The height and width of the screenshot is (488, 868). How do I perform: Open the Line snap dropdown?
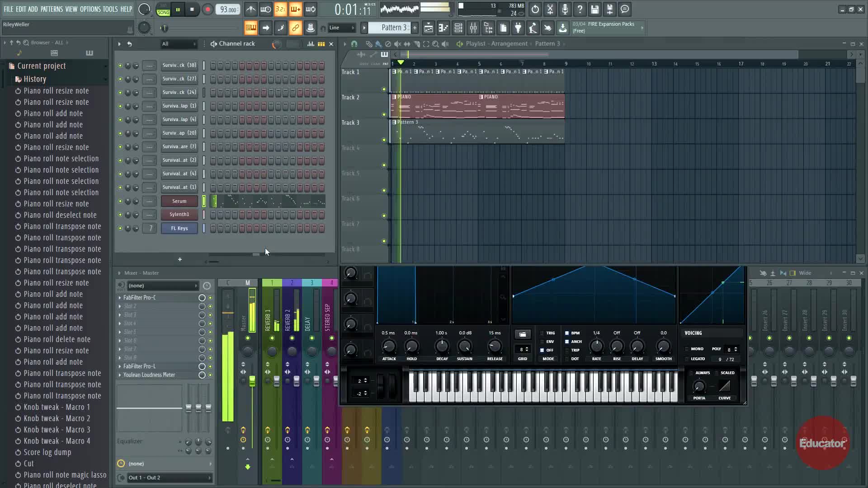pyautogui.click(x=341, y=28)
